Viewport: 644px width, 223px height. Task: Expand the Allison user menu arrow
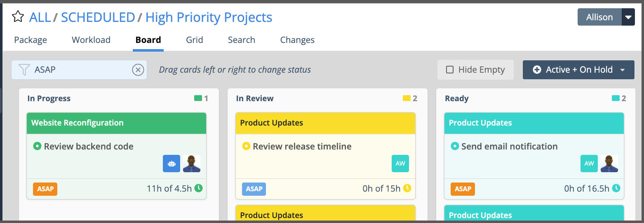click(x=628, y=17)
